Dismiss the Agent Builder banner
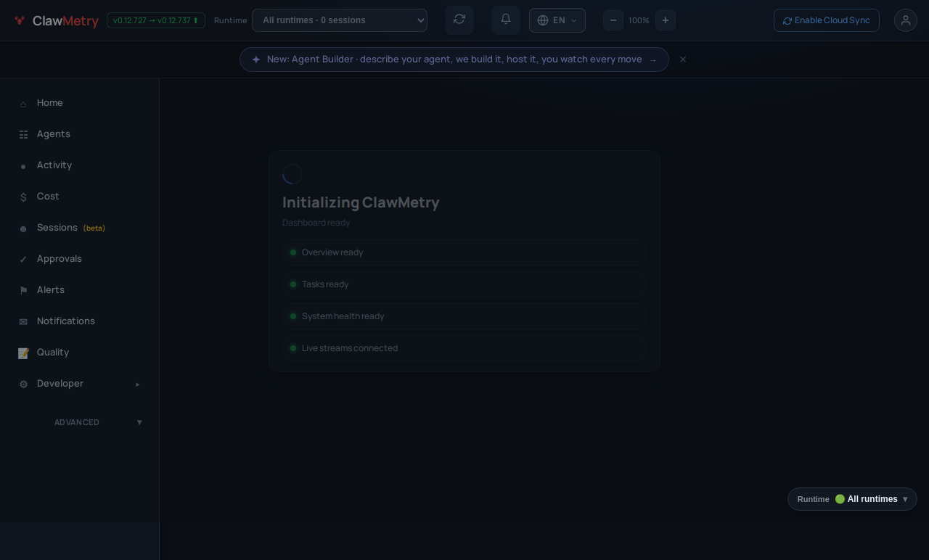The width and height of the screenshot is (929, 560). pos(683,59)
